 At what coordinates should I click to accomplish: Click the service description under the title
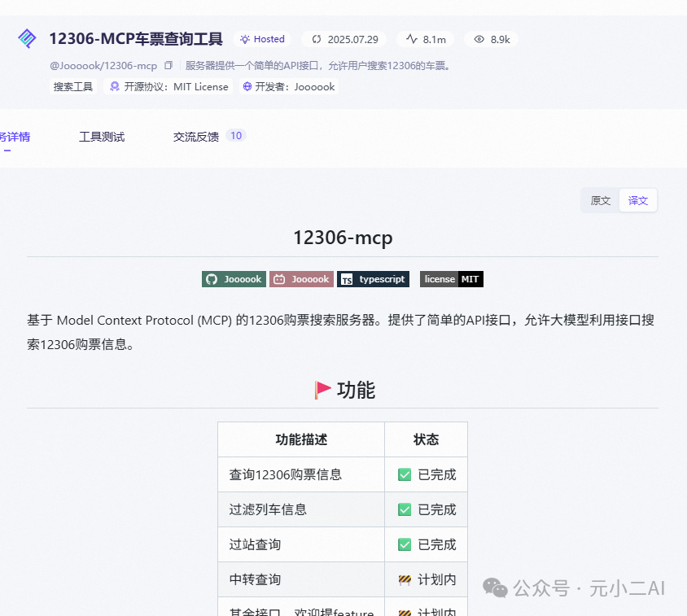[x=318, y=66]
